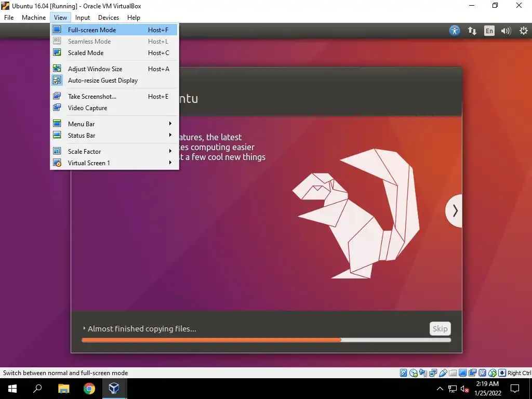Screen dimensions: 532x399
Task: Click the Adjust Window Size icon
Action: pyautogui.click(x=57, y=69)
